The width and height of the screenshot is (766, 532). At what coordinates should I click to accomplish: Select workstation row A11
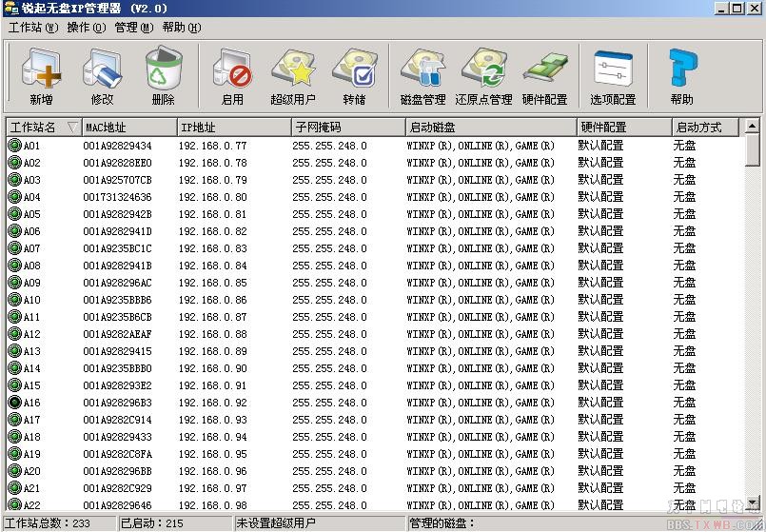click(375, 317)
